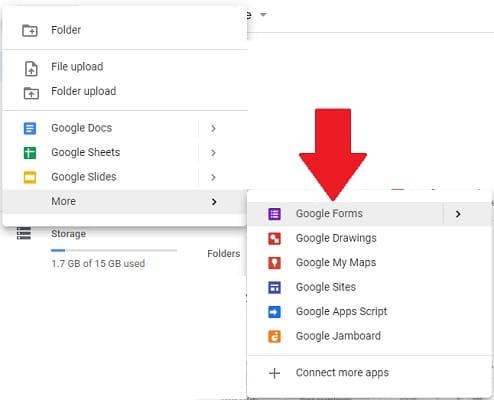Select the green Google Sheets icon

[x=30, y=153]
